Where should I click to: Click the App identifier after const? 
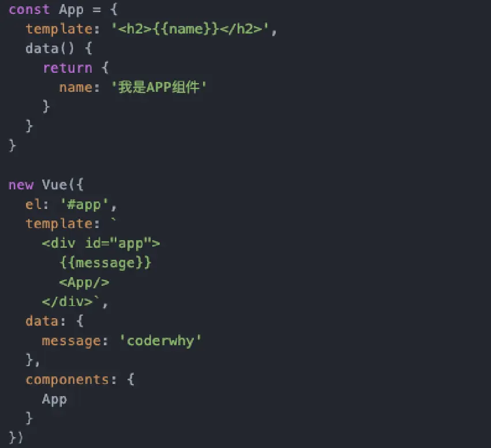(x=71, y=10)
